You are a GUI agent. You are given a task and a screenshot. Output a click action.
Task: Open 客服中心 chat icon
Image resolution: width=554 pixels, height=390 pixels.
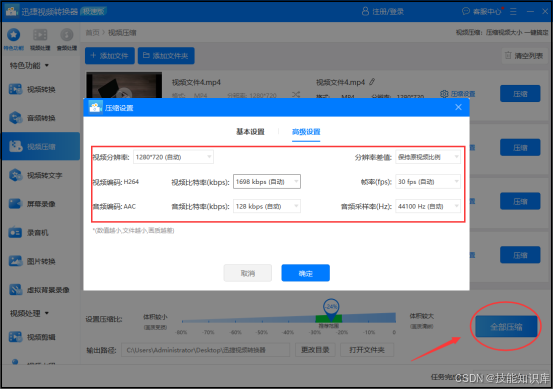click(466, 11)
